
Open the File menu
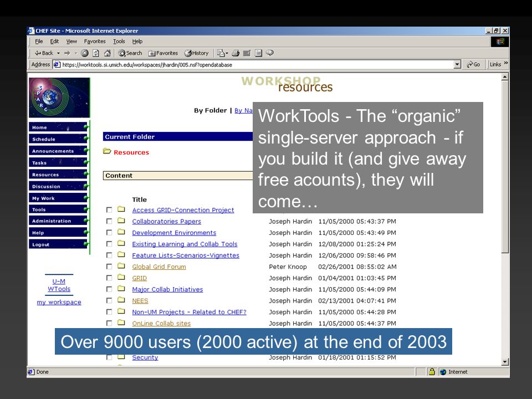point(39,42)
